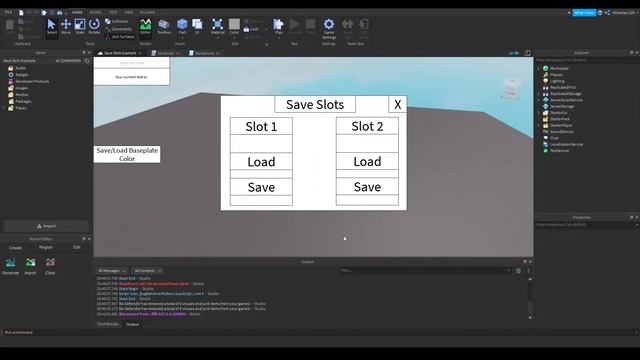This screenshot has width=640, height=360.
Task: Open the UI insert tool
Action: [x=197, y=27]
